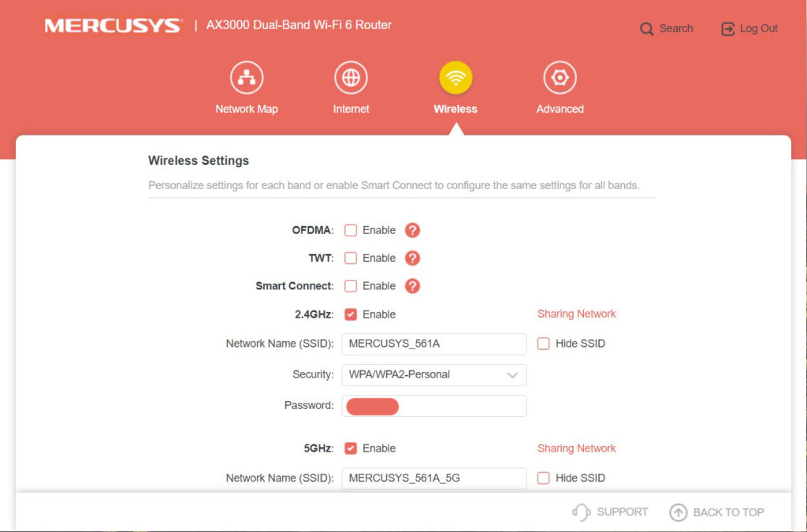Screen dimensions: 807x532
Task: Show the TWT help tooltip icon
Action: [x=412, y=258]
